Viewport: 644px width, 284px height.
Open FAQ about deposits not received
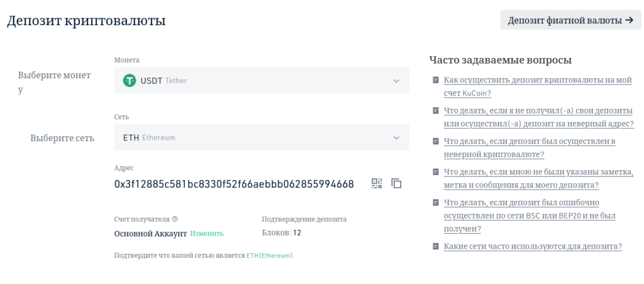(x=539, y=117)
